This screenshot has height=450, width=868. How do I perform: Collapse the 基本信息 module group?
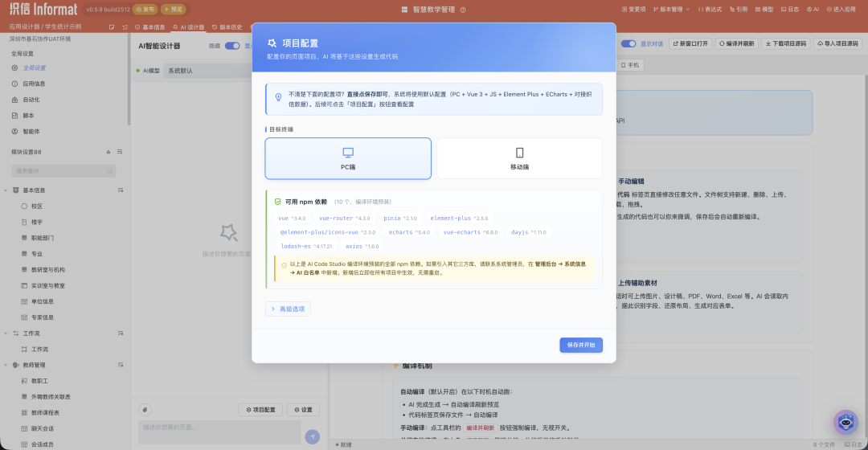[6, 190]
